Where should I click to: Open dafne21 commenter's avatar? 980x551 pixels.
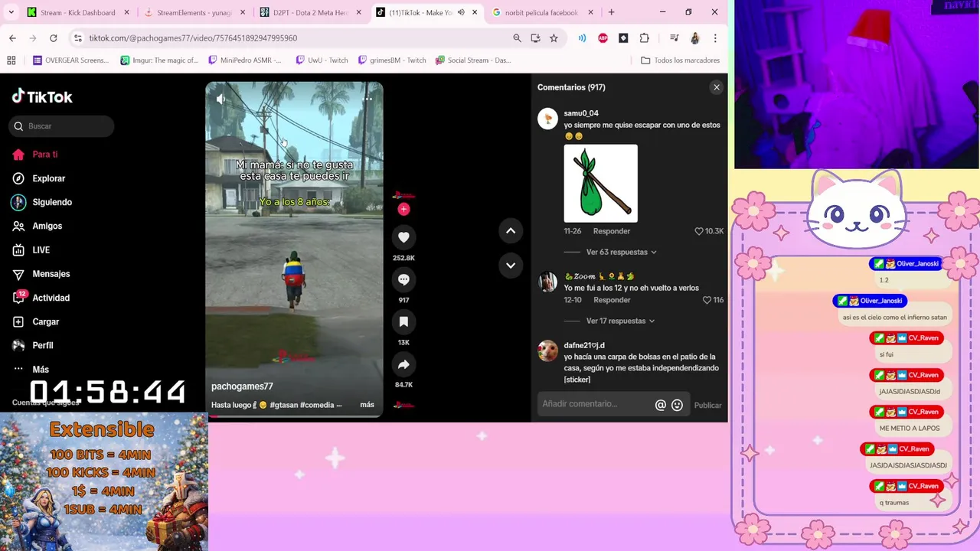[x=547, y=350]
